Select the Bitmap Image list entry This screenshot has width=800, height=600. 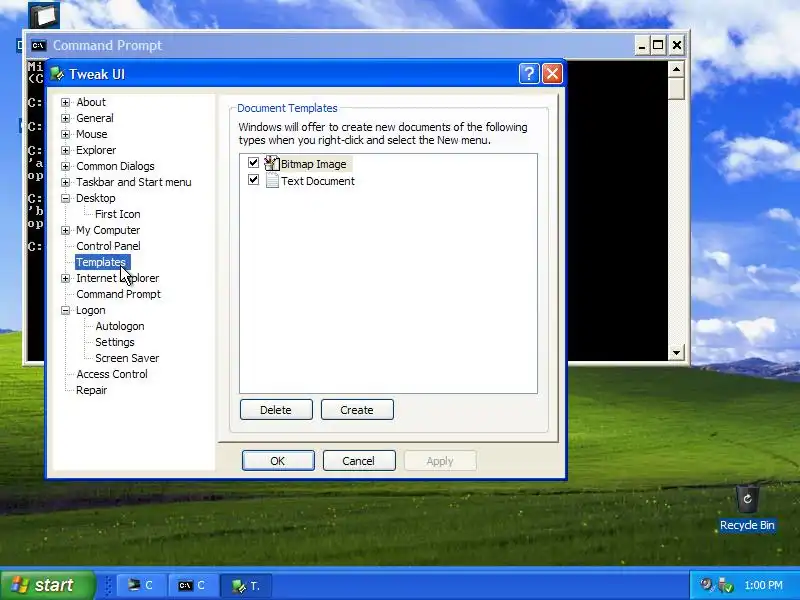coord(313,164)
